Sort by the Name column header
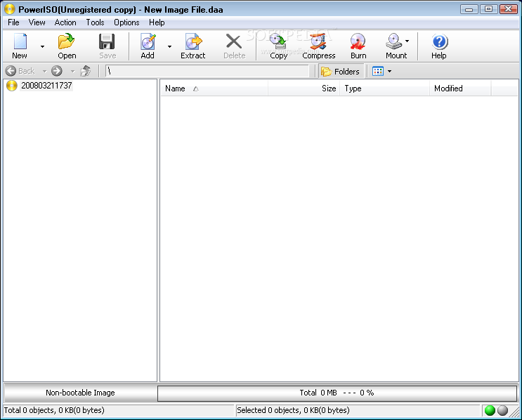The height and width of the screenshot is (420, 522). tap(214, 88)
